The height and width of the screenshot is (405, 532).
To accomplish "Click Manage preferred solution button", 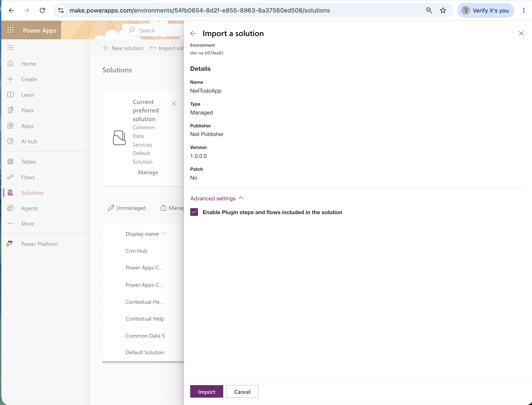I will pyautogui.click(x=148, y=172).
